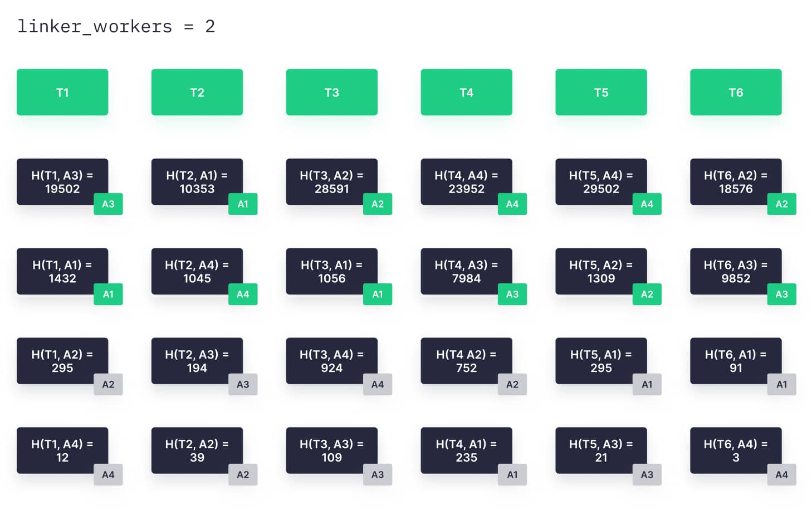Viewport: 812px width, 510px height.
Task: Click the T6 green box
Action: tap(736, 92)
